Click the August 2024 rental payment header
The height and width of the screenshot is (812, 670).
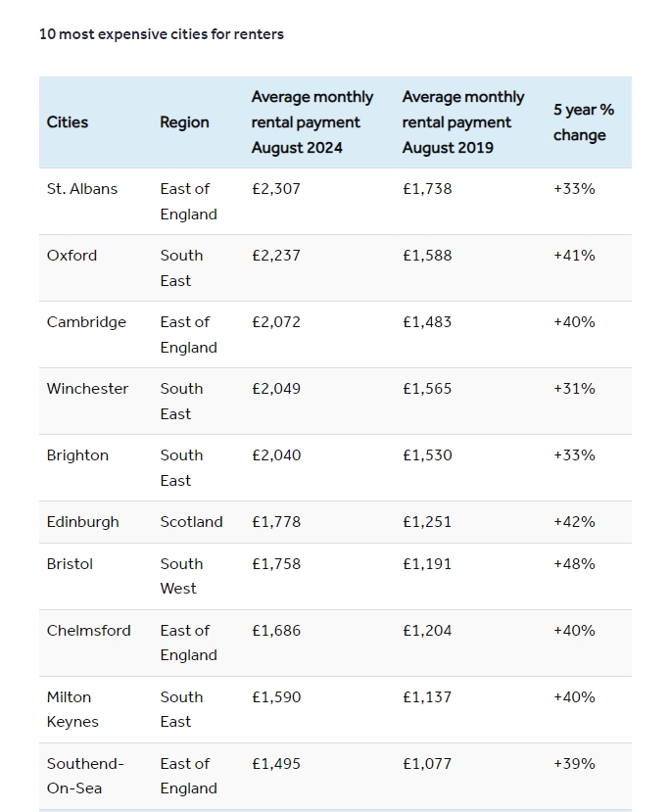pyautogui.click(x=311, y=122)
